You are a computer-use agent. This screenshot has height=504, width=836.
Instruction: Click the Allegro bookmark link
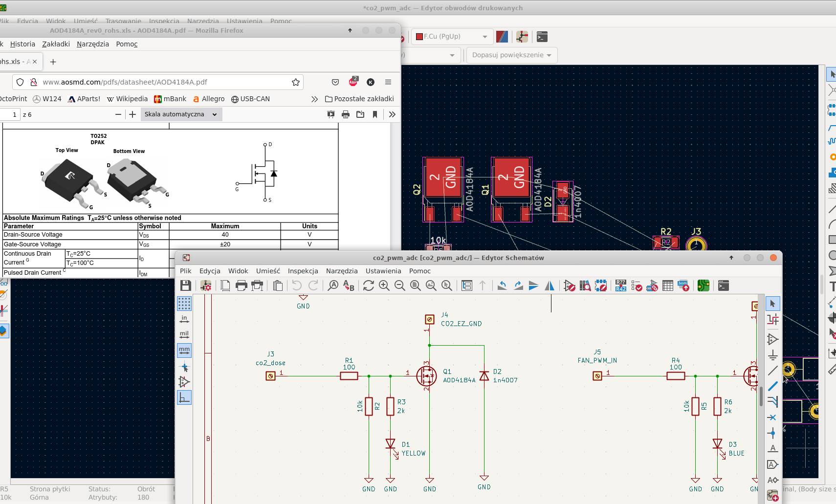(x=209, y=99)
